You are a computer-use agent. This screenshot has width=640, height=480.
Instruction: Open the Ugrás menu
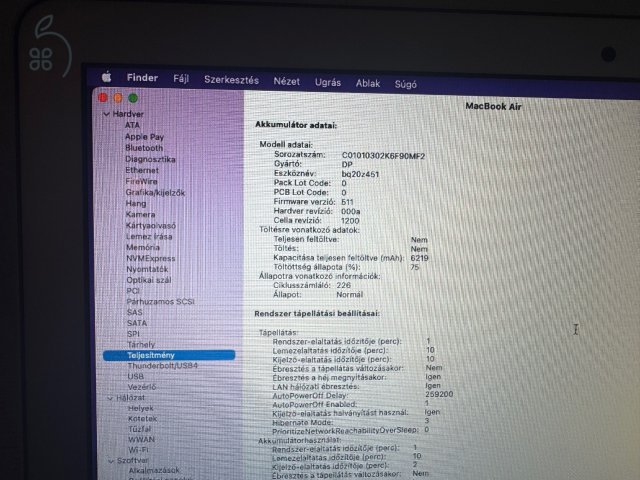[328, 82]
